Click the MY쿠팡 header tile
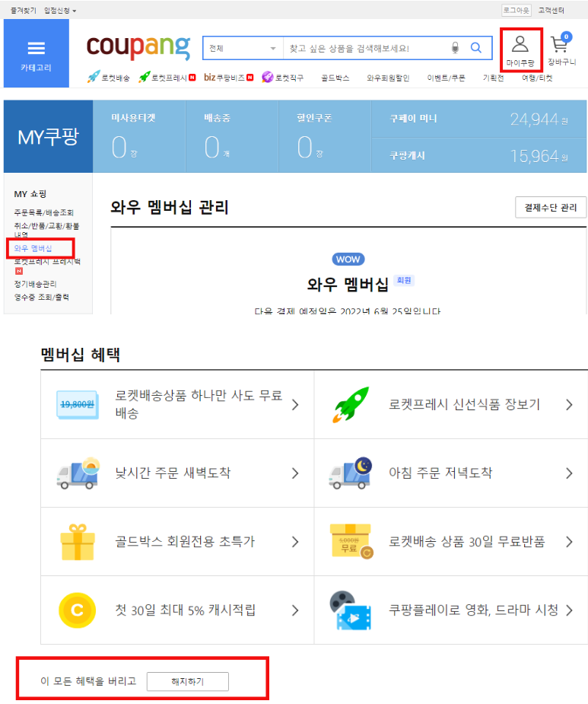 [48, 136]
